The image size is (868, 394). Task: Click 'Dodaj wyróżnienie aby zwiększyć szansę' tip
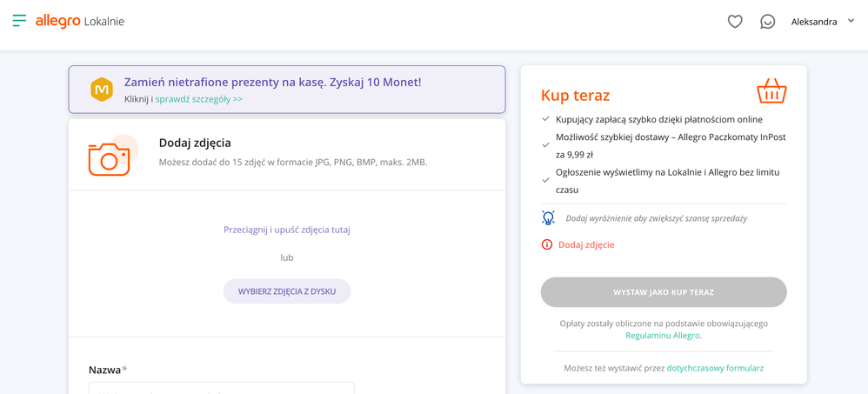(x=657, y=218)
